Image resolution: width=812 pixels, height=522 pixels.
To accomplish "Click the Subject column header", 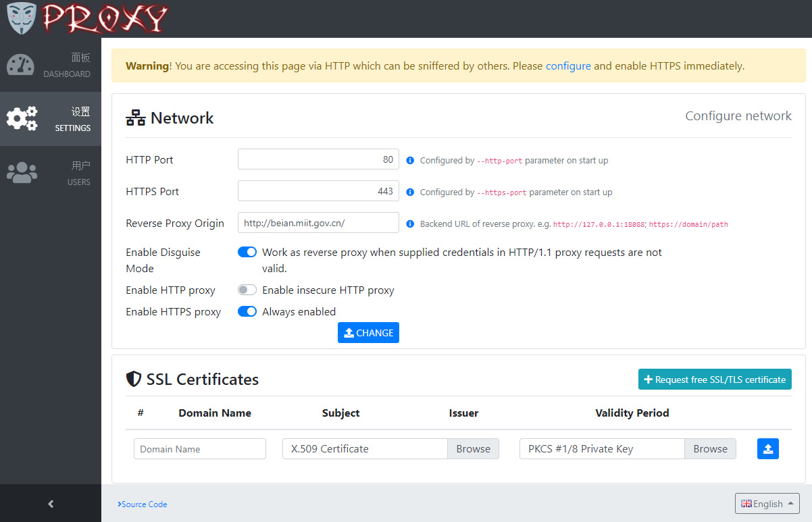I will (x=340, y=413).
